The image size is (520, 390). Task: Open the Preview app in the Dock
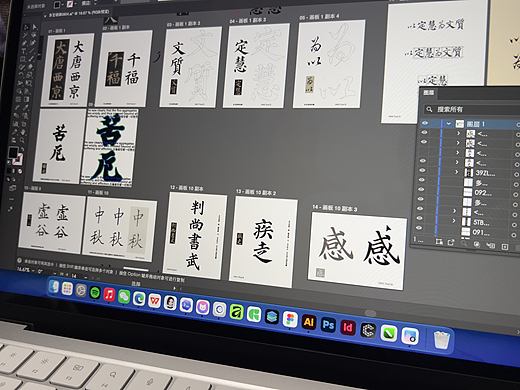(x=410, y=337)
